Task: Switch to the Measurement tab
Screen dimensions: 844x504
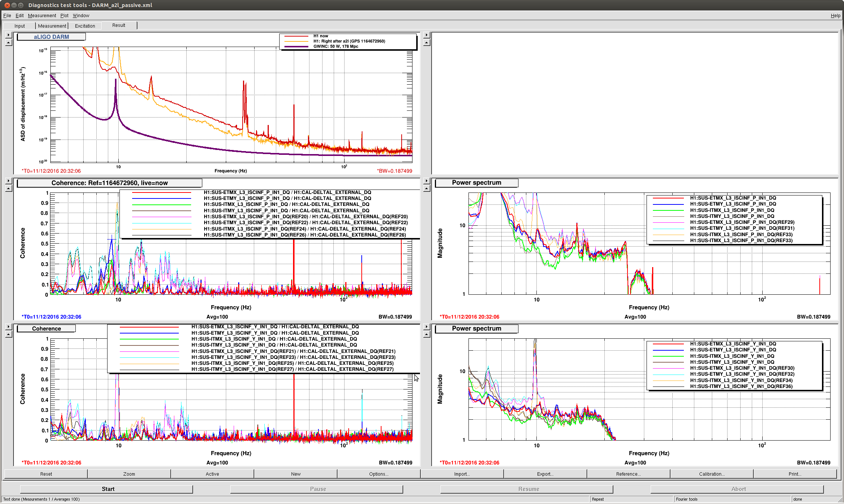Action: (52, 26)
